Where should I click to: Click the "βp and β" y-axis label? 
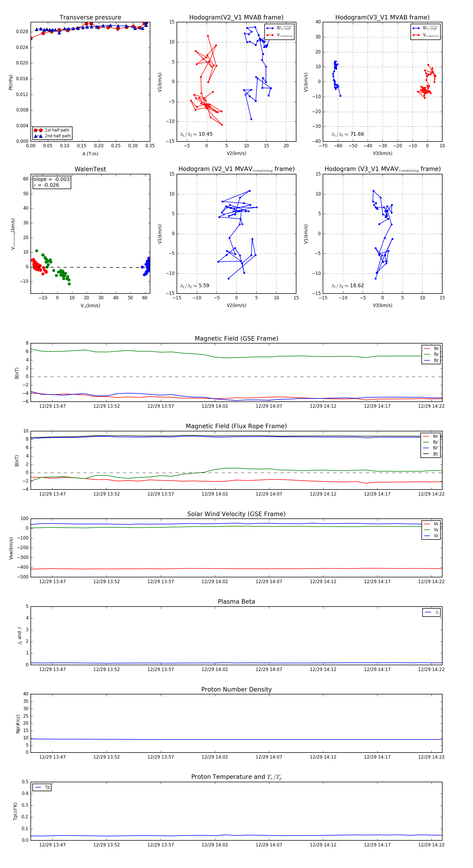(19, 636)
